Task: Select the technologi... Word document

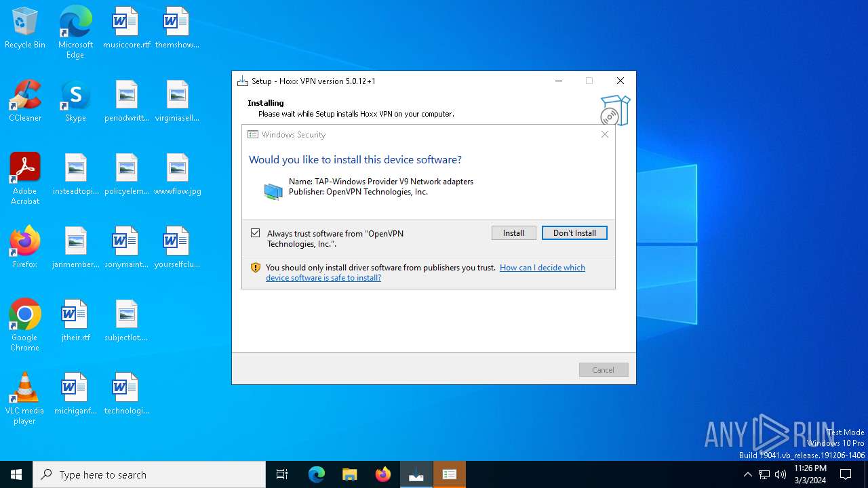Action: (x=126, y=394)
